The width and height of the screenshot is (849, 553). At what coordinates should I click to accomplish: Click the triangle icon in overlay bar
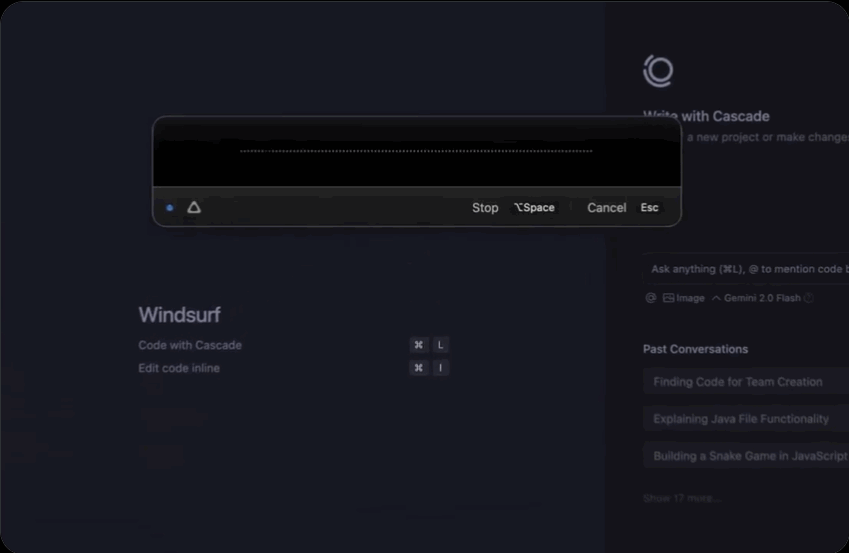point(194,207)
